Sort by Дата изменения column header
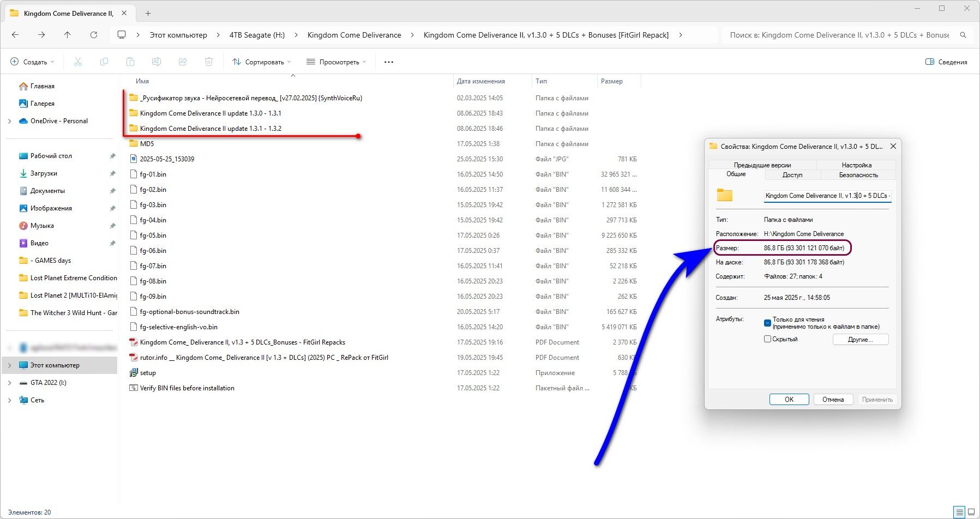The height and width of the screenshot is (519, 980). click(x=481, y=81)
